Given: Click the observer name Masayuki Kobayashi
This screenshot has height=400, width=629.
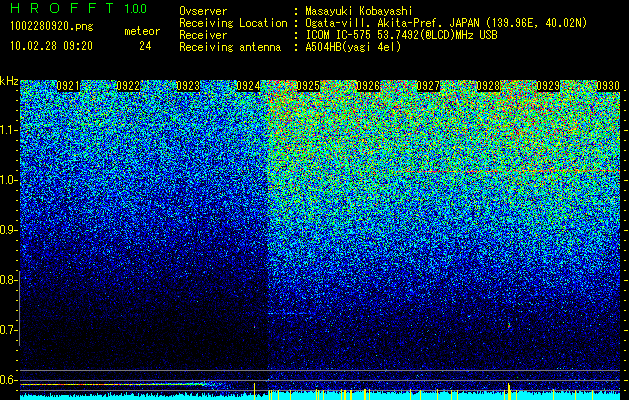Looking at the screenshot, I should (359, 11).
